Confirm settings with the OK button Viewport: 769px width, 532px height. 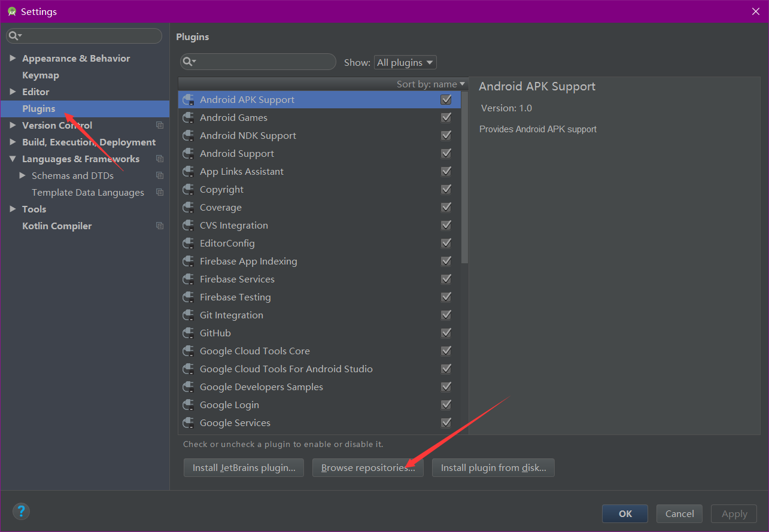(625, 513)
